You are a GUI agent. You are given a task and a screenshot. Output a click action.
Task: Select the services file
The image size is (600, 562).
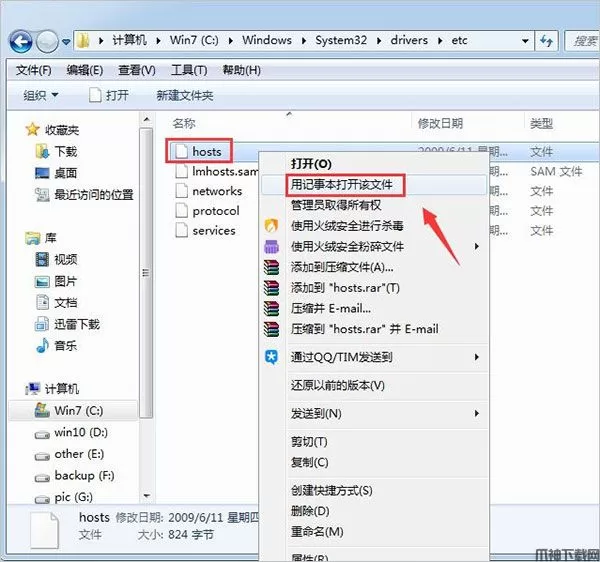[205, 231]
